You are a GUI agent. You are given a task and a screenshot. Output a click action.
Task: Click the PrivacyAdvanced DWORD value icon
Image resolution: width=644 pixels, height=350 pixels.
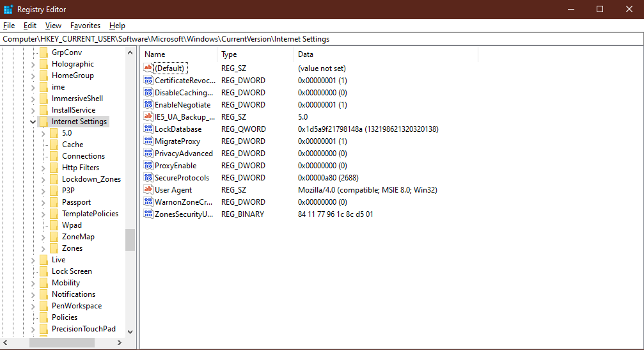coord(148,153)
